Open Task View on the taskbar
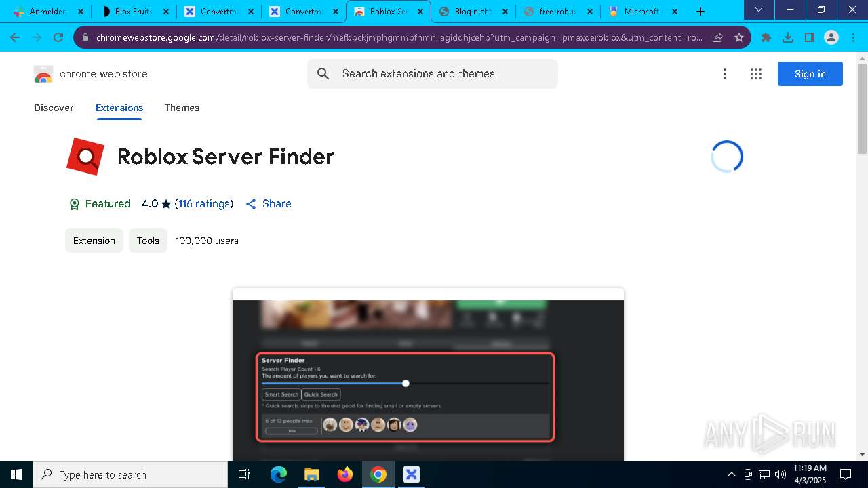The image size is (868, 488). pyautogui.click(x=245, y=474)
